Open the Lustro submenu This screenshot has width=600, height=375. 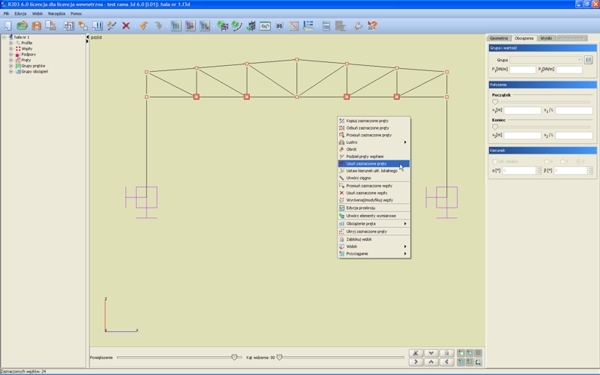point(373,142)
